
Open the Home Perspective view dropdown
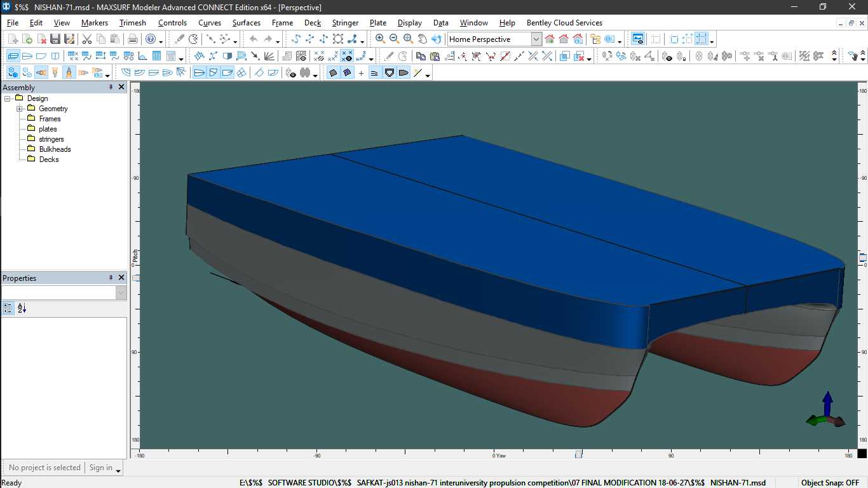pos(536,39)
